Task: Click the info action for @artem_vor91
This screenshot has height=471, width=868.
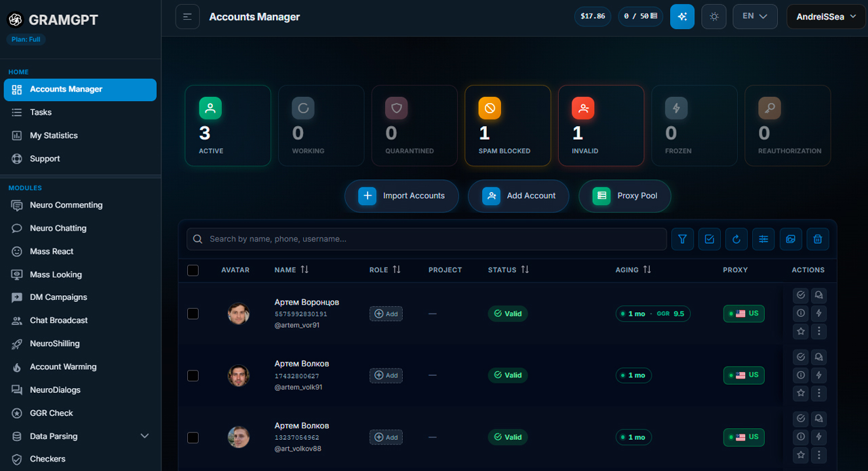Action: click(801, 314)
